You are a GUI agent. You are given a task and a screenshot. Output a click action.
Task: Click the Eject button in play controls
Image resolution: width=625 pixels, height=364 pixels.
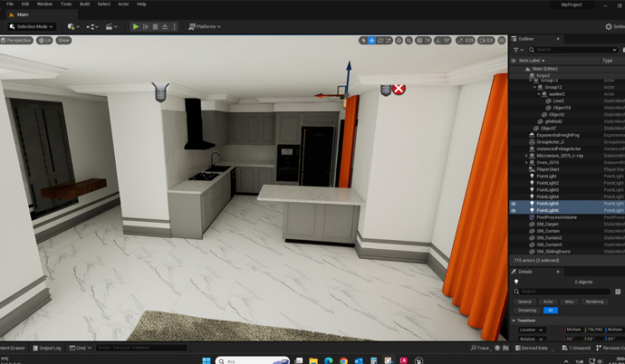[x=165, y=27]
